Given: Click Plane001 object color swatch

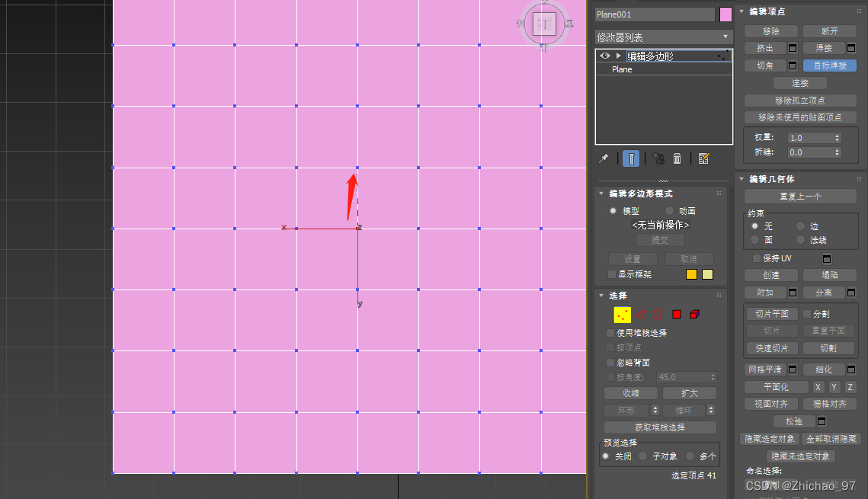Looking at the screenshot, I should tap(725, 15).
